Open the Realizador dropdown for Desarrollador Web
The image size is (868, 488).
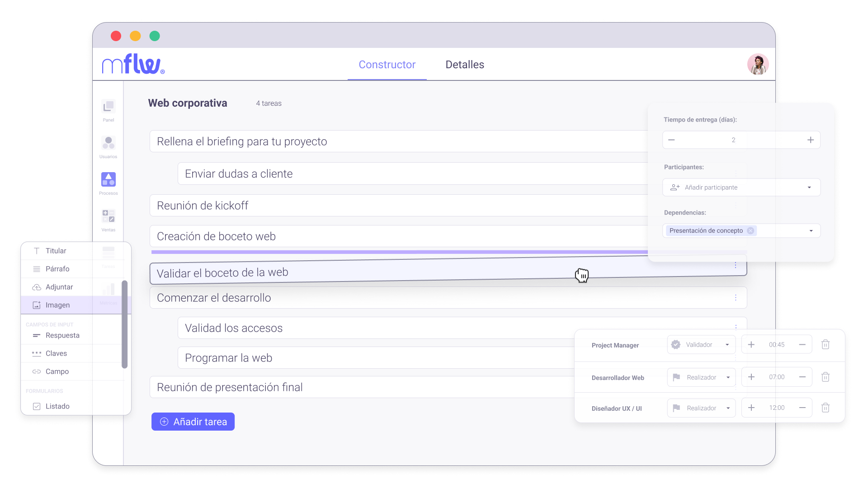click(701, 377)
